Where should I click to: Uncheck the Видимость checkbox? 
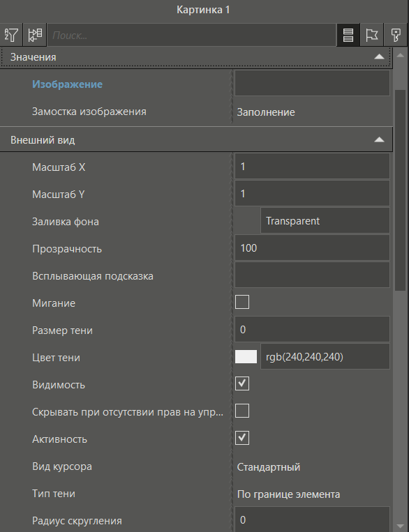pos(242,383)
